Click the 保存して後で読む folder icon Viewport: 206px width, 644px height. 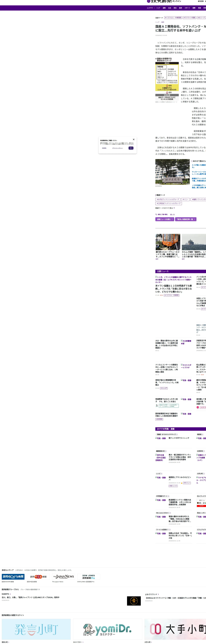(x=156, y=214)
